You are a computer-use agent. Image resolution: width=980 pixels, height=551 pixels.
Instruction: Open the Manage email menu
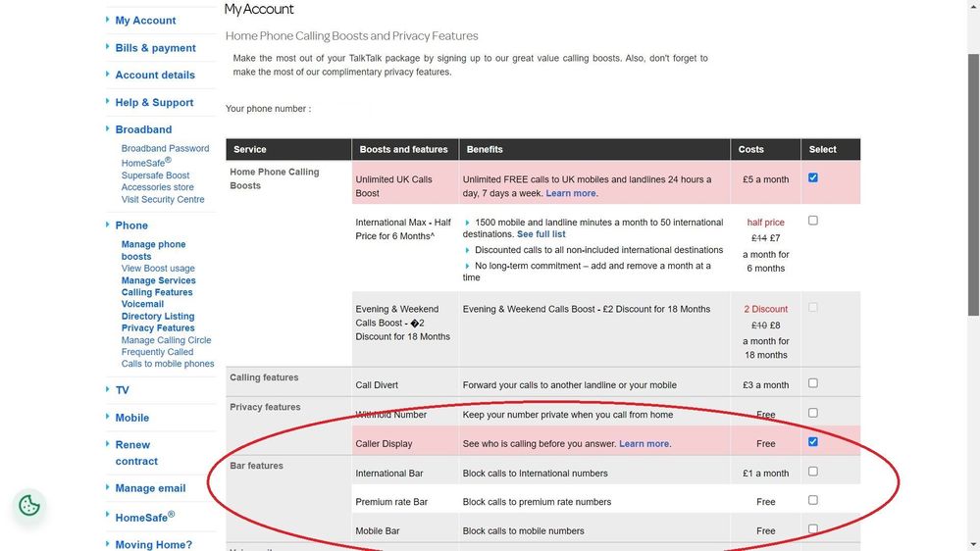pos(151,488)
